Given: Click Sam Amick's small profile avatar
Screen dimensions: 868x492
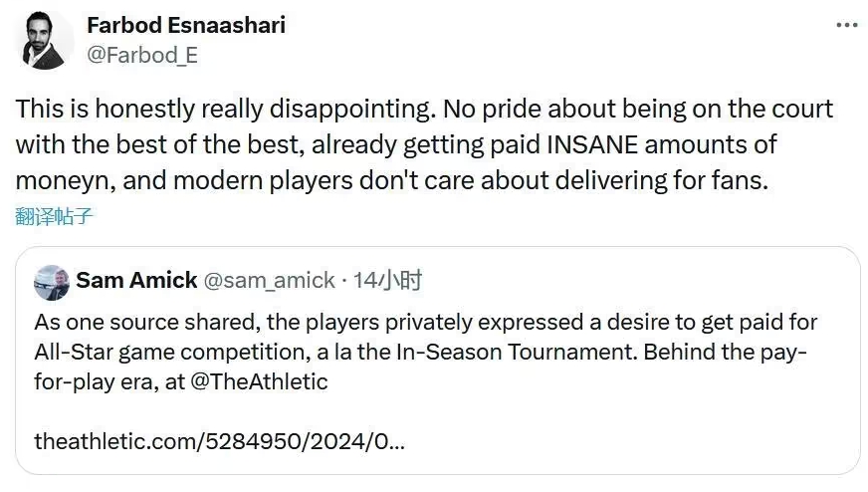Looking at the screenshot, I should 52,282.
